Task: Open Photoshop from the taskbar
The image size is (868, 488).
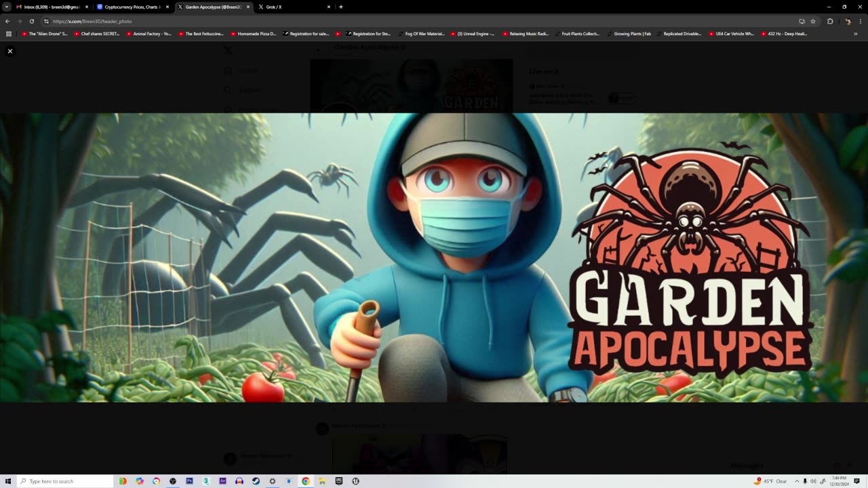Action: coord(189,481)
